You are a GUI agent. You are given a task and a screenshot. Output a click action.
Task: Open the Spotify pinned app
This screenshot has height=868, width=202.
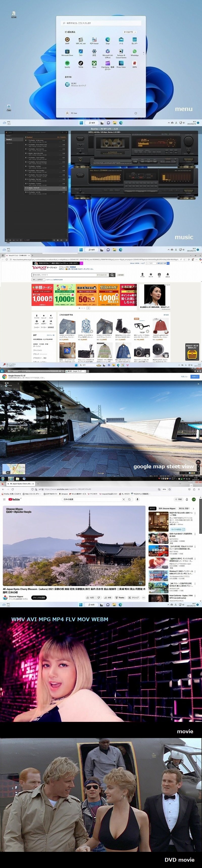pyautogui.click(x=67, y=63)
